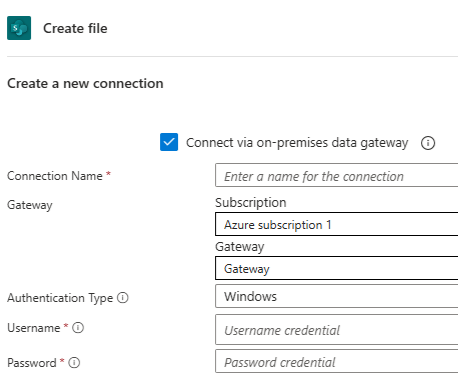Screen dimensions: 458x392
Task: Click info icon next to Username label
Action: pyautogui.click(x=78, y=328)
